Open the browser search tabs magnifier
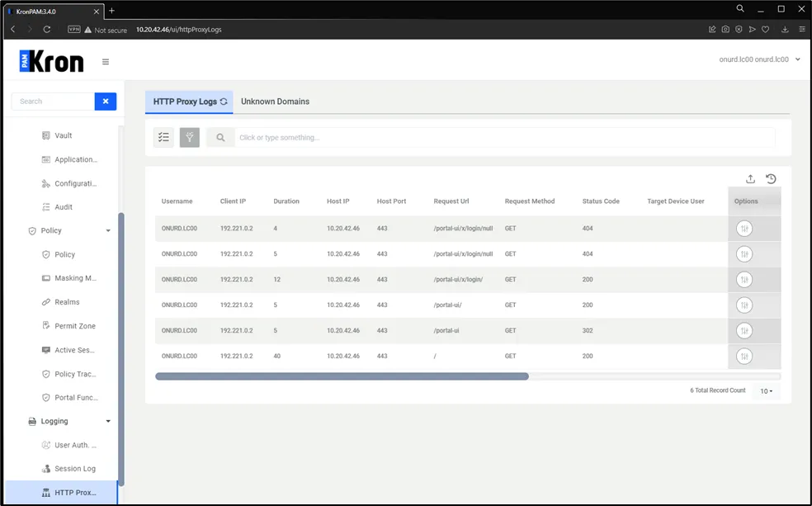Viewport: 812px width, 506px height. coord(740,9)
